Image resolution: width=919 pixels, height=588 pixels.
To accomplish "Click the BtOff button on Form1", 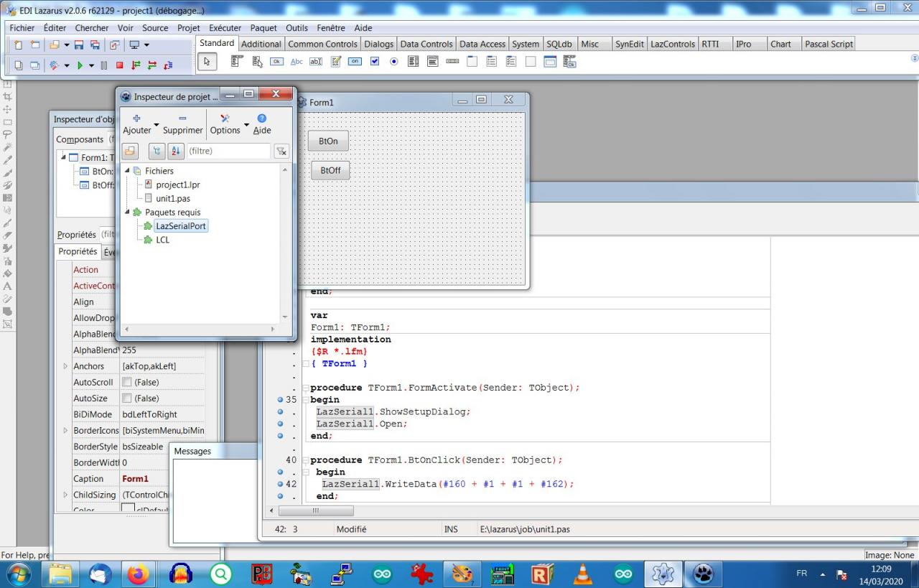I will tap(330, 170).
